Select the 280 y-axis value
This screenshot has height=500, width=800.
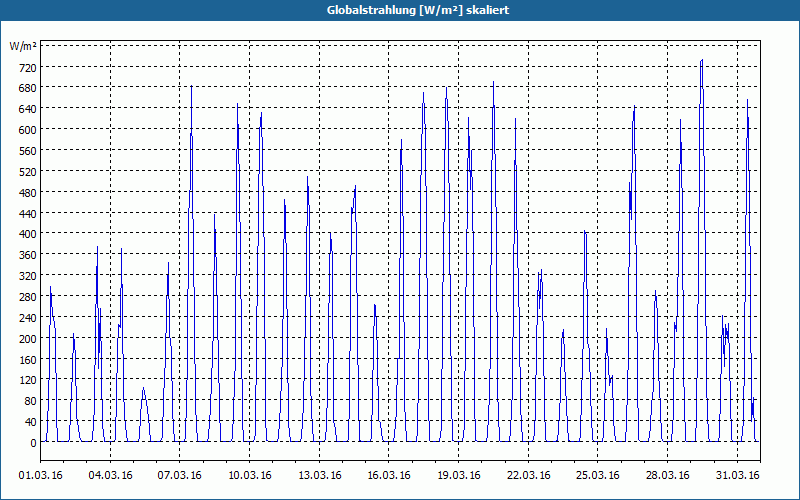coord(28,297)
